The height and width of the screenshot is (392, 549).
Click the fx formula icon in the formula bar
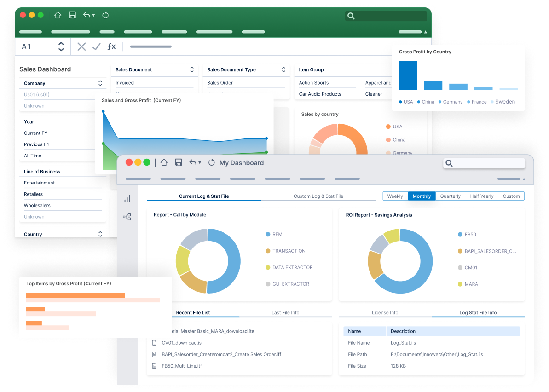coord(112,46)
